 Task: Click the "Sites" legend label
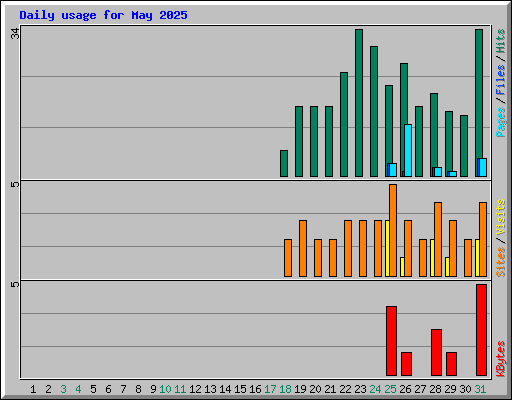coord(501,262)
